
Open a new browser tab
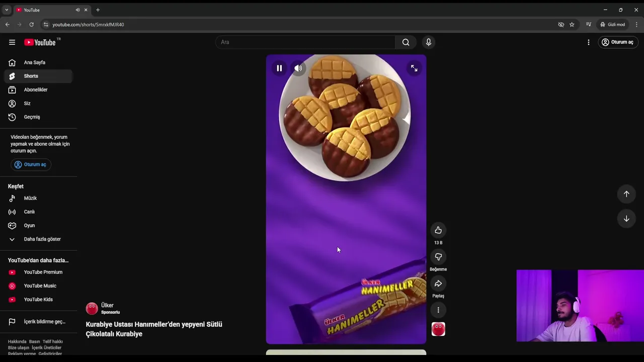pos(98,10)
